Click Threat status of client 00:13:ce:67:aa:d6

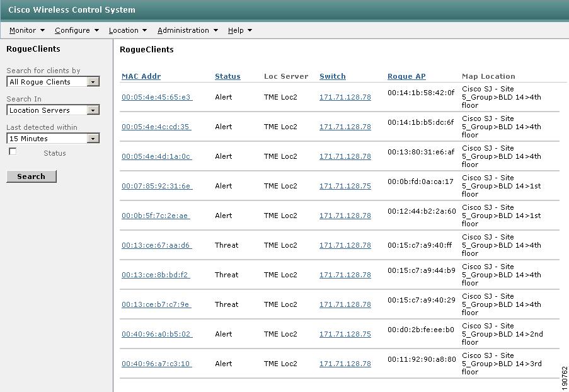point(226,245)
